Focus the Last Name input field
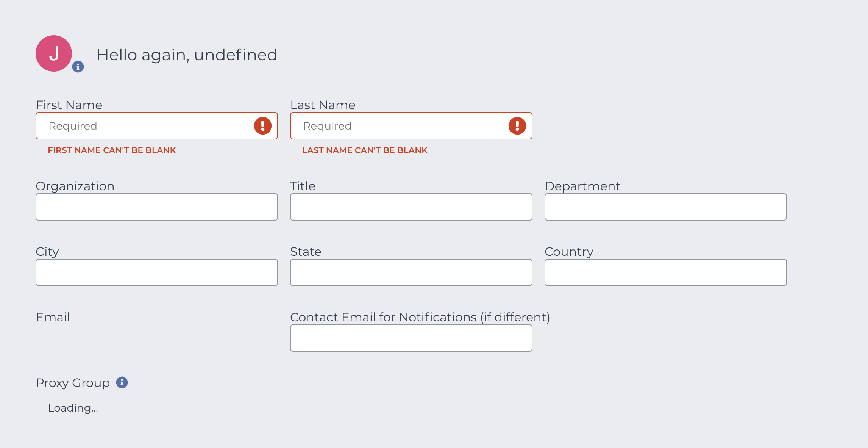The width and height of the screenshot is (868, 448). pos(411,126)
